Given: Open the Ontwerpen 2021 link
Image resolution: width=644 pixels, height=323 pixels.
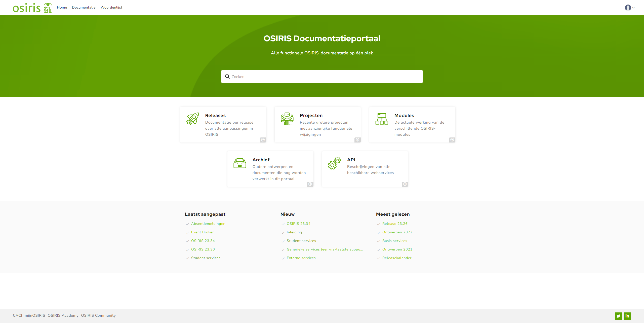Looking at the screenshot, I should pyautogui.click(x=397, y=249).
